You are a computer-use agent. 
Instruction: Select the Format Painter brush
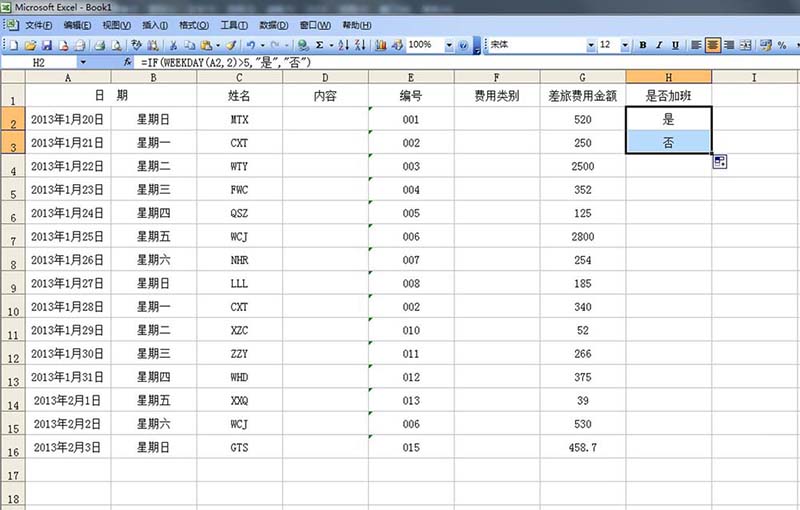[x=231, y=45]
